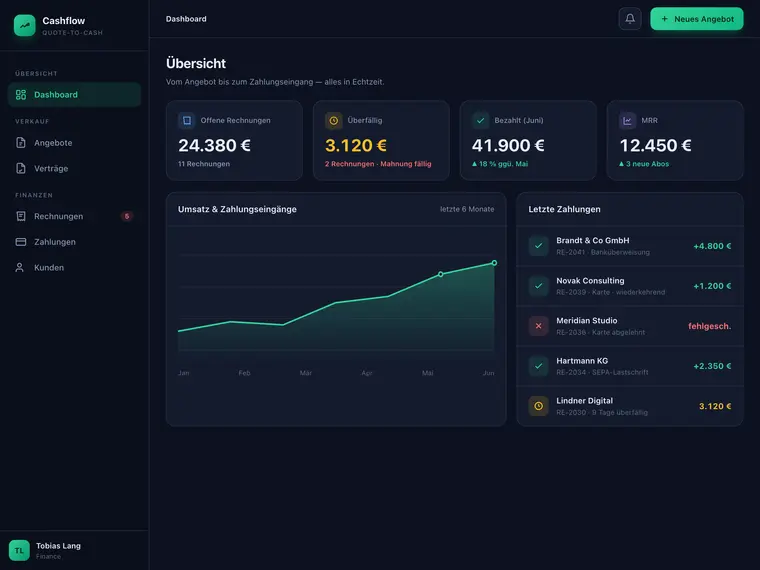Image resolution: width=760 pixels, height=570 pixels.
Task: Click the Hartmann KG payment name
Action: [582, 361]
